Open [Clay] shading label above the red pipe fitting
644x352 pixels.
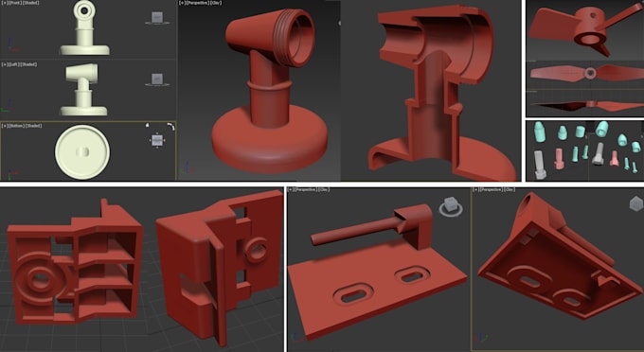216,3
